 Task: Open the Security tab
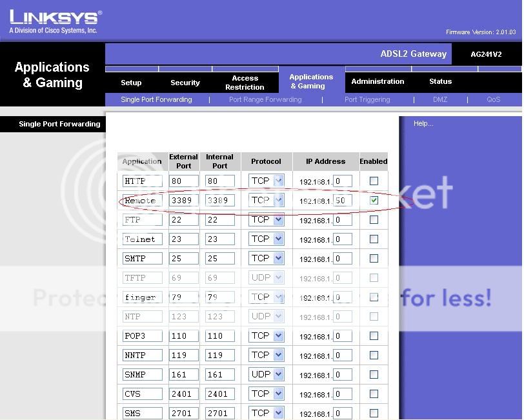click(185, 83)
